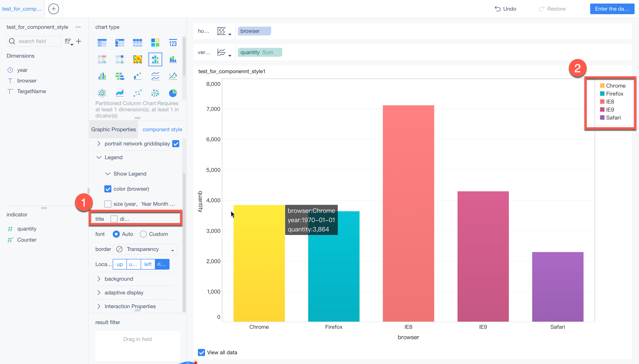Select the Custom font radio button
The height and width of the screenshot is (364, 639).
tap(143, 234)
